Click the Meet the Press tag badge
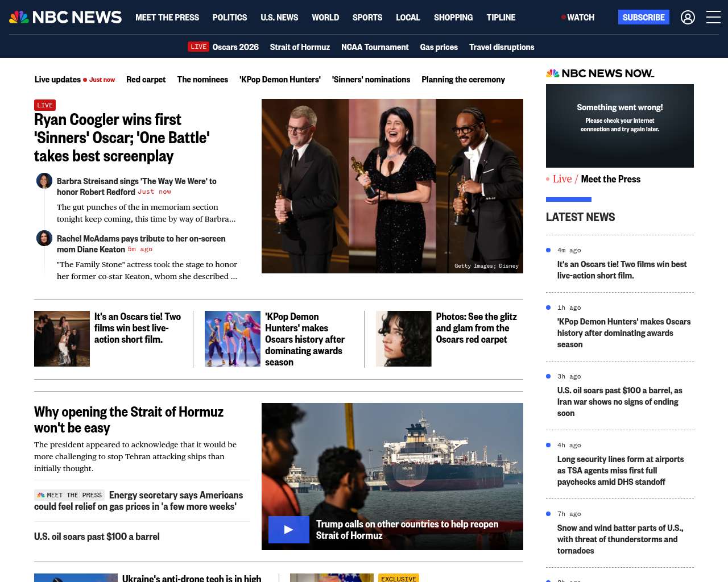The height and width of the screenshot is (582, 728). pos(69,495)
